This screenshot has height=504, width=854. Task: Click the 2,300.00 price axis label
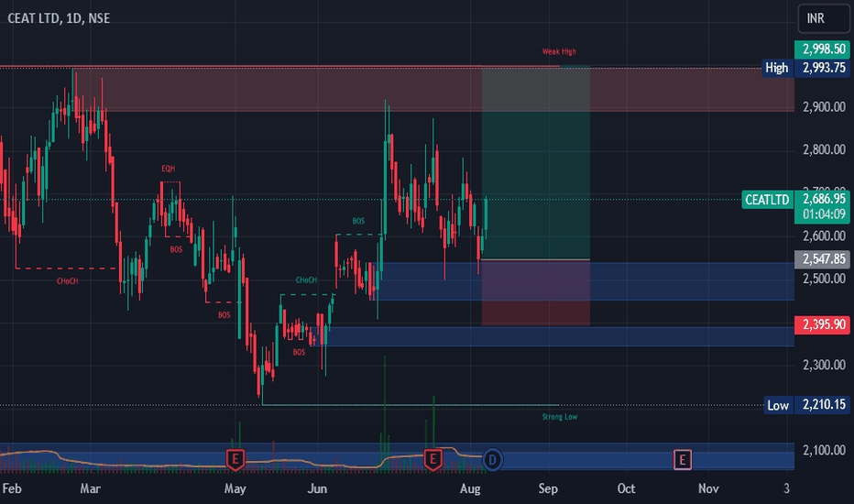point(824,365)
